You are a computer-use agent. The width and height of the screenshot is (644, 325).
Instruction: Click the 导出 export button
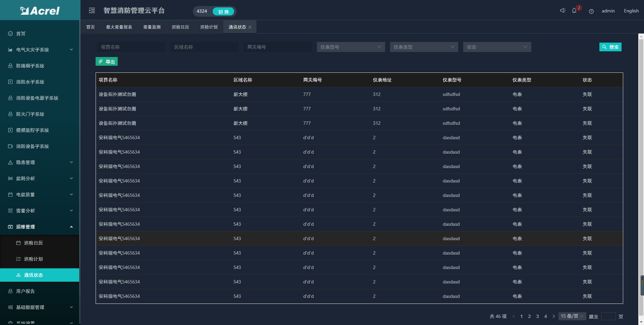(107, 61)
